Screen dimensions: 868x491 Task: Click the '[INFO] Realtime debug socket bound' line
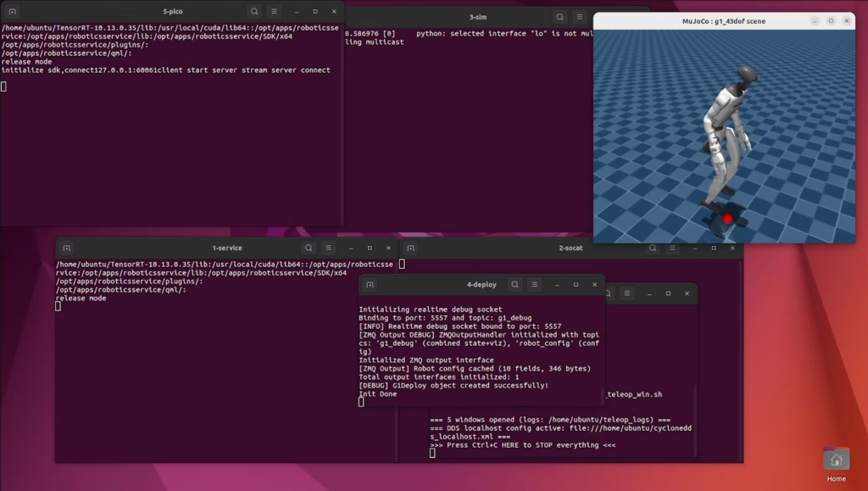click(x=459, y=326)
